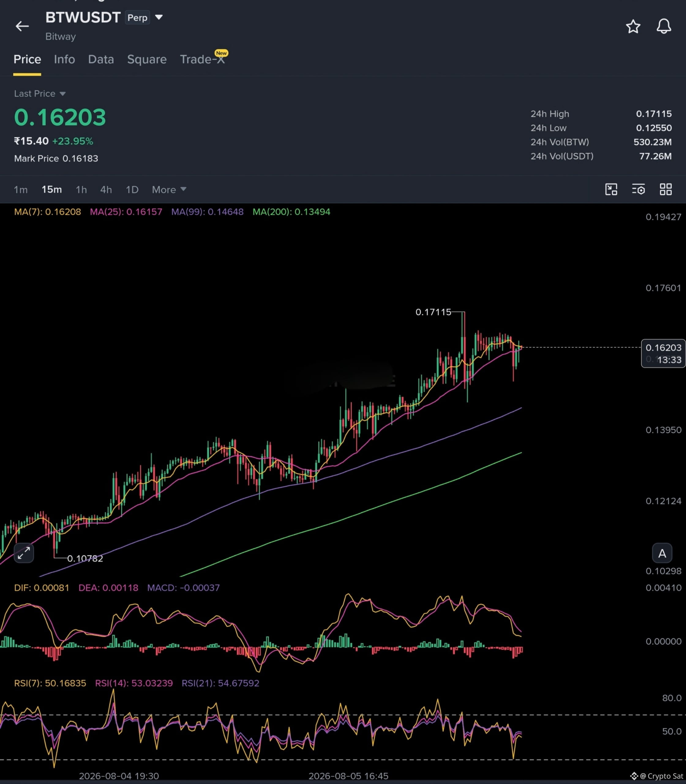Tap the DIF: 0.00081 label
This screenshot has width=686, height=784.
(42, 587)
